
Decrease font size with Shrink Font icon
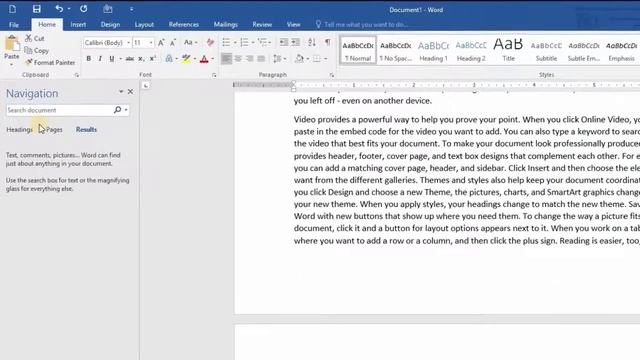(x=173, y=42)
